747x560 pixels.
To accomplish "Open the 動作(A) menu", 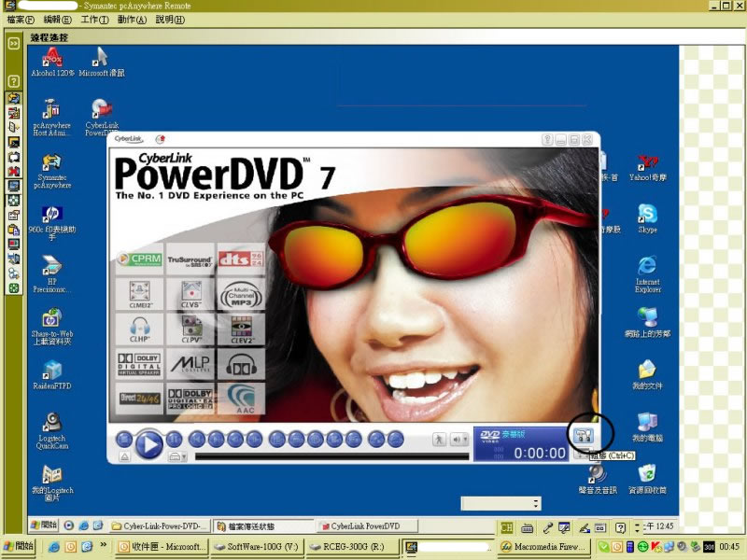I will click(132, 20).
